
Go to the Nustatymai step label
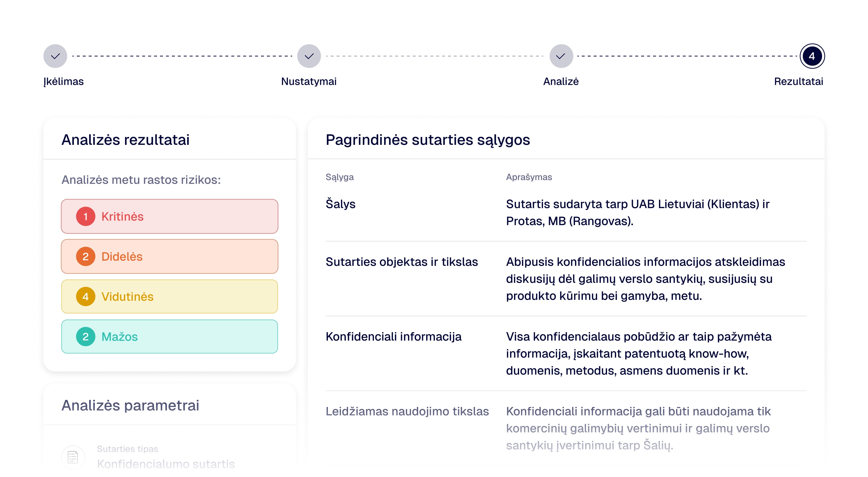(309, 81)
